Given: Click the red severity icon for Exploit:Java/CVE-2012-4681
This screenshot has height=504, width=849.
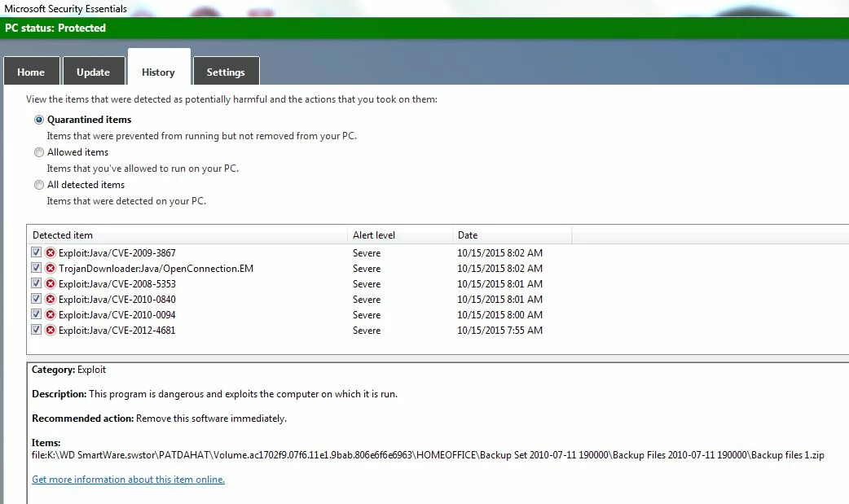Looking at the screenshot, I should (51, 331).
